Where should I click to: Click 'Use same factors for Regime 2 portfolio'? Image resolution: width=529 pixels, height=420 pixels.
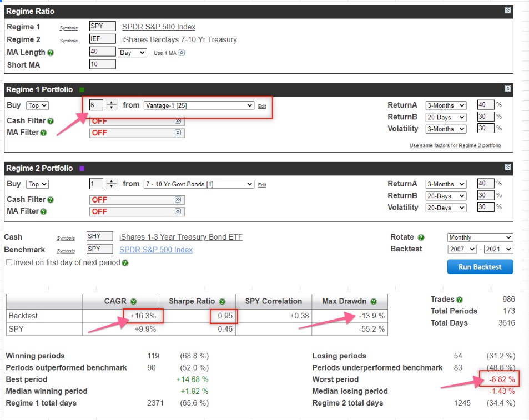455,146
